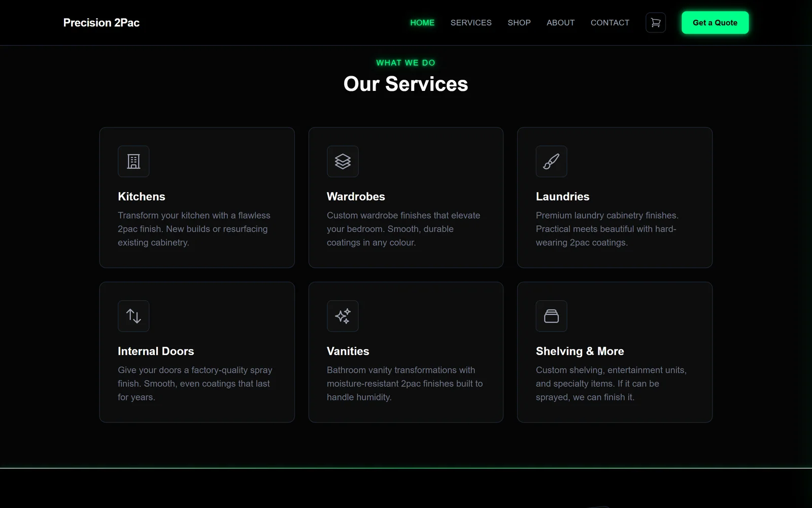Select the Wardrobes card title
The image size is (812, 508).
[356, 197]
